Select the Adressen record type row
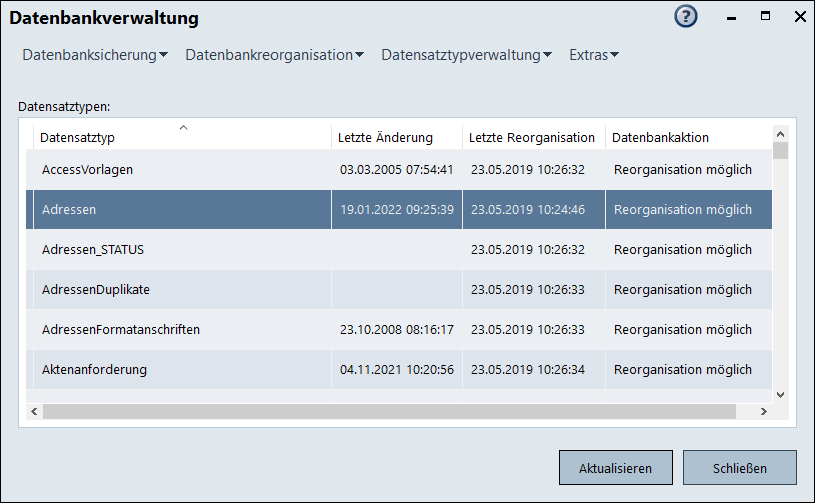The height and width of the screenshot is (503, 815). click(x=69, y=210)
